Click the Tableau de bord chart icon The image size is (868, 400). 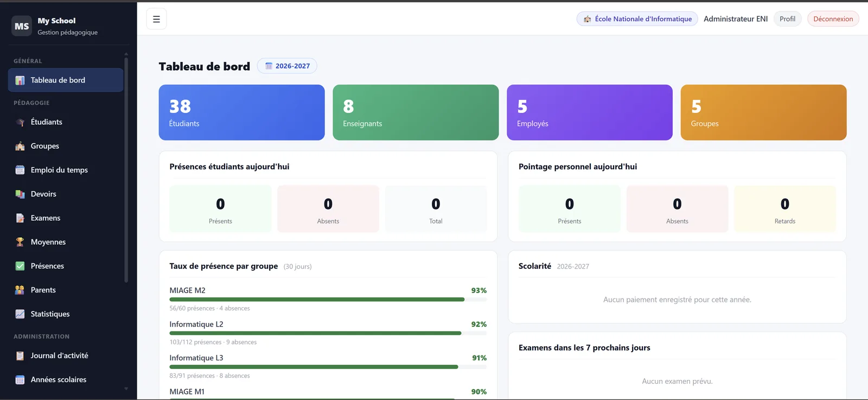20,80
